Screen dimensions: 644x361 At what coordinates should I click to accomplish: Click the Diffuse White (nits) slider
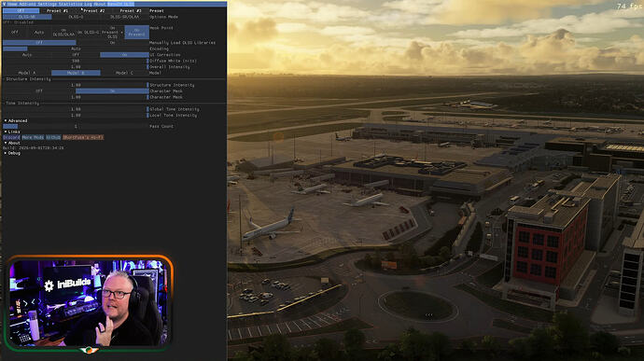[76, 61]
